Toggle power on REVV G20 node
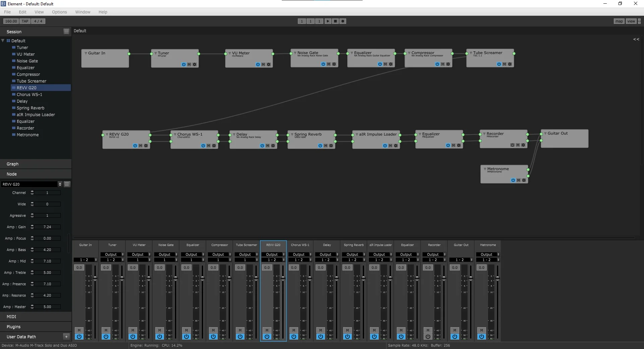This screenshot has width=644, height=349. click(x=135, y=146)
